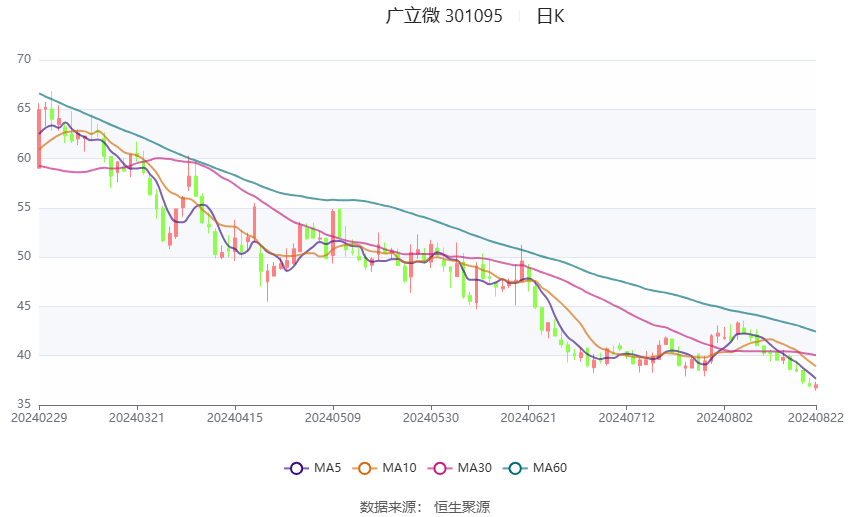Toggle the MA5 legend series

(x=313, y=468)
